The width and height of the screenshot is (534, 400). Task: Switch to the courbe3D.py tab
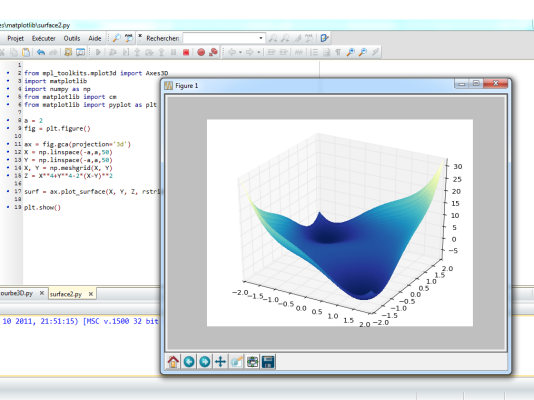[17, 293]
